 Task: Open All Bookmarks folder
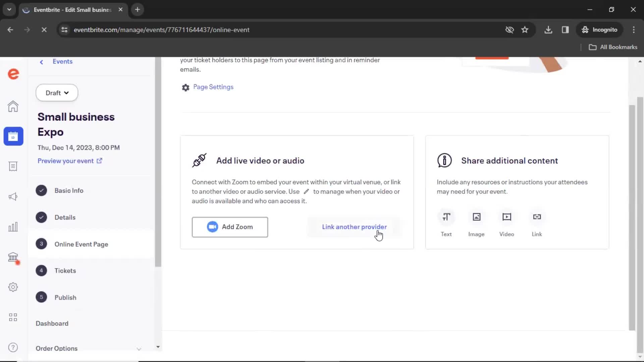(x=613, y=47)
